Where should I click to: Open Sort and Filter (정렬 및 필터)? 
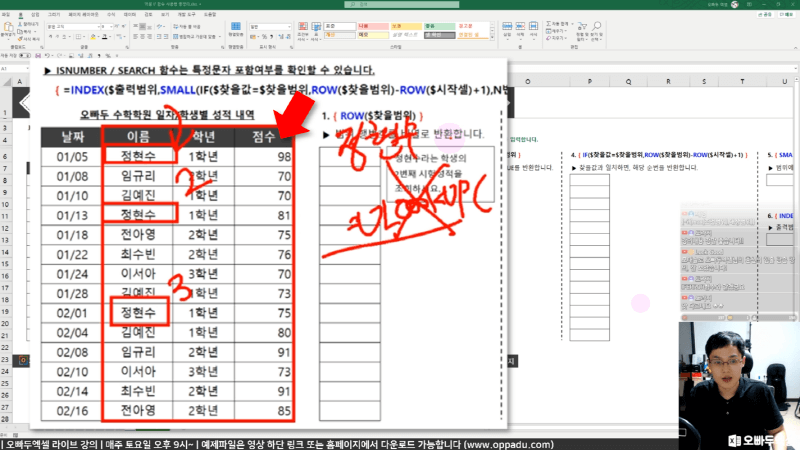[582, 31]
